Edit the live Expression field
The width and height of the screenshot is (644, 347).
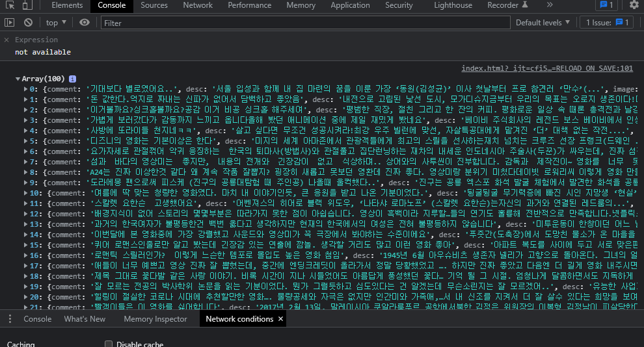click(x=36, y=40)
